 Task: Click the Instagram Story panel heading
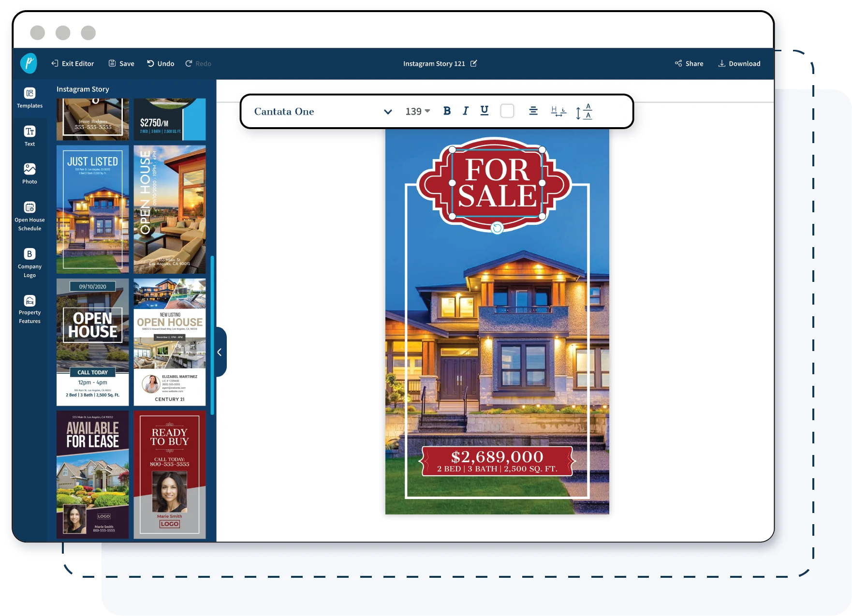coord(83,89)
